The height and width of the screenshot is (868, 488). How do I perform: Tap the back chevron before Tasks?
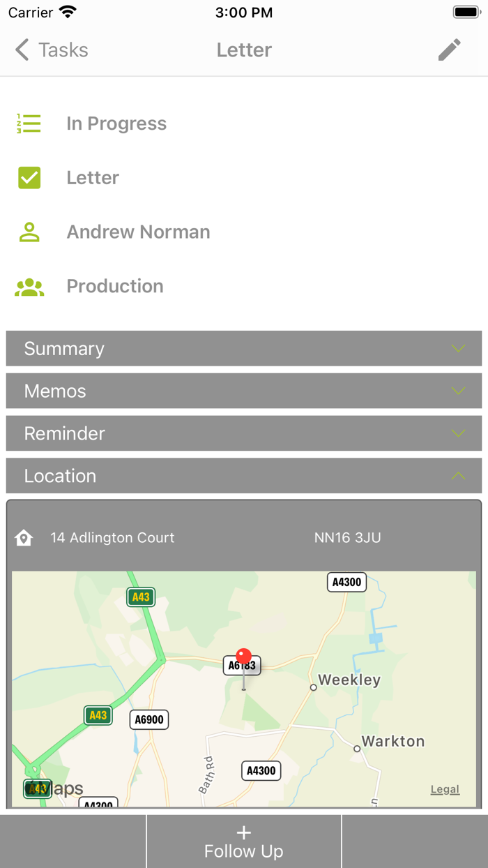pyautogui.click(x=21, y=50)
